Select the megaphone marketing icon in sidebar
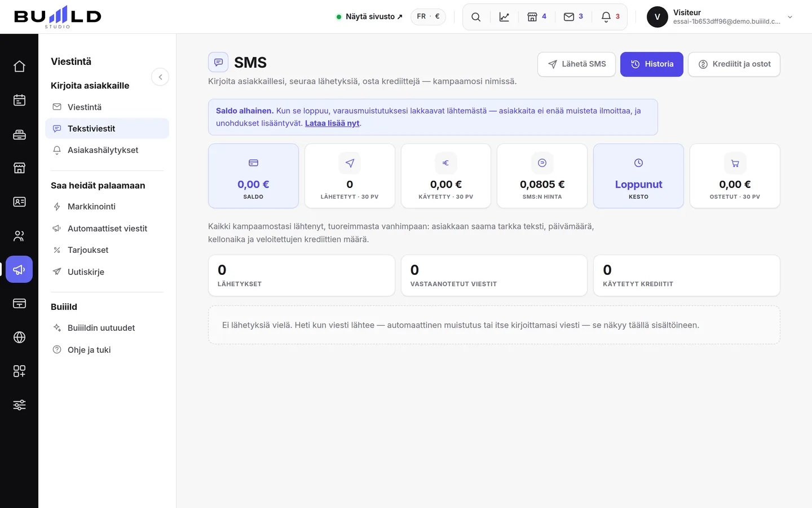812x508 pixels. click(19, 270)
